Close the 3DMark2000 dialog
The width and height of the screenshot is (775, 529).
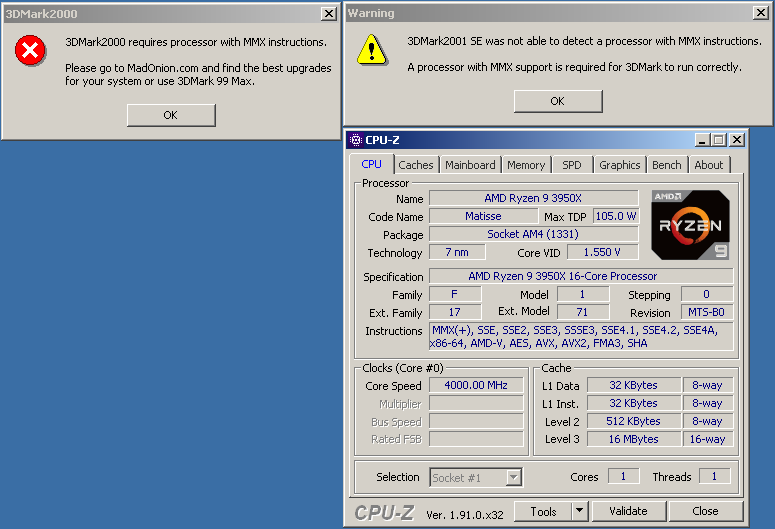pyautogui.click(x=329, y=14)
